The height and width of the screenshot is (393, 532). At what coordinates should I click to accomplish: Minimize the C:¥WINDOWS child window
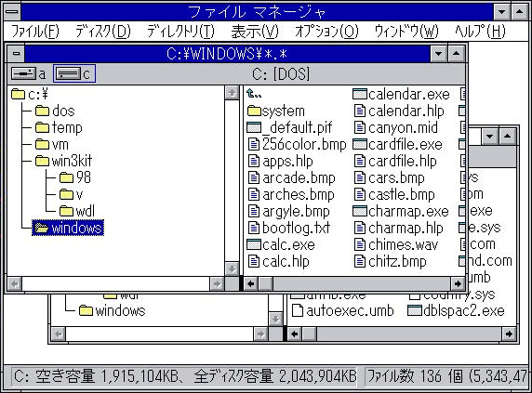(439, 54)
